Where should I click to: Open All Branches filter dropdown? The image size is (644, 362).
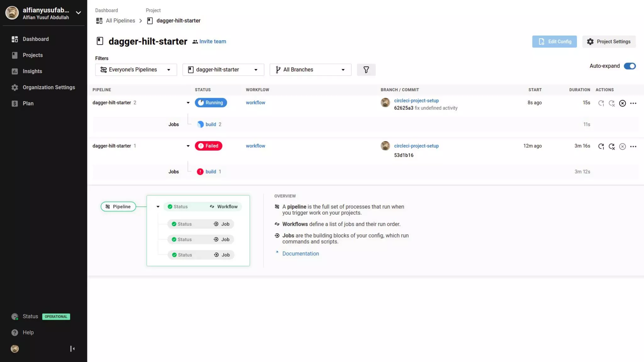(x=310, y=70)
